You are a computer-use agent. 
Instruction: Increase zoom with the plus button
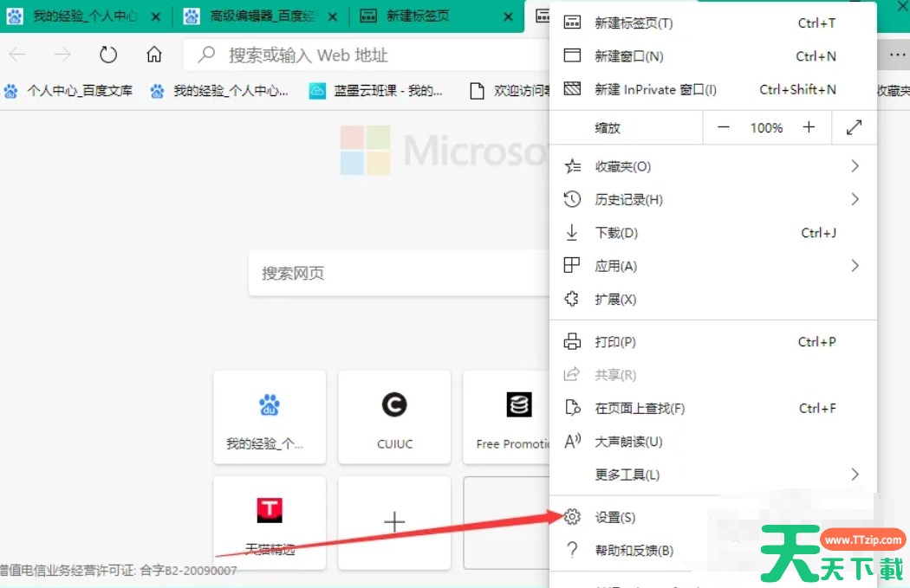[809, 127]
